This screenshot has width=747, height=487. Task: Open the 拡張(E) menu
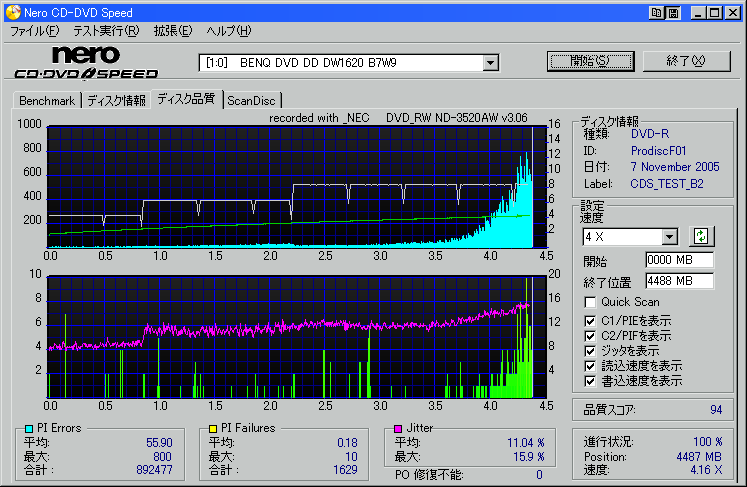[x=172, y=31]
